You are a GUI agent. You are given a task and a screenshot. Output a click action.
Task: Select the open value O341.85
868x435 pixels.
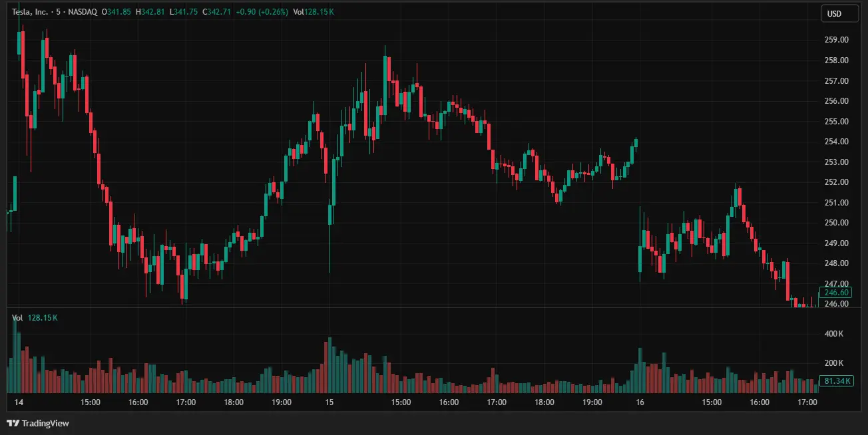116,12
